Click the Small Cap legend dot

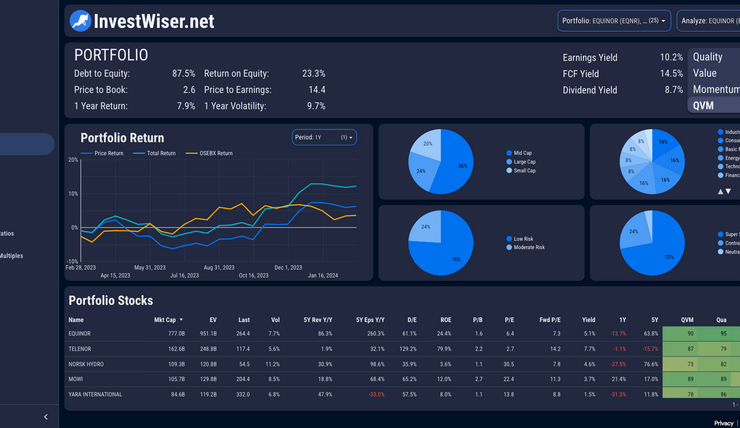pos(509,171)
